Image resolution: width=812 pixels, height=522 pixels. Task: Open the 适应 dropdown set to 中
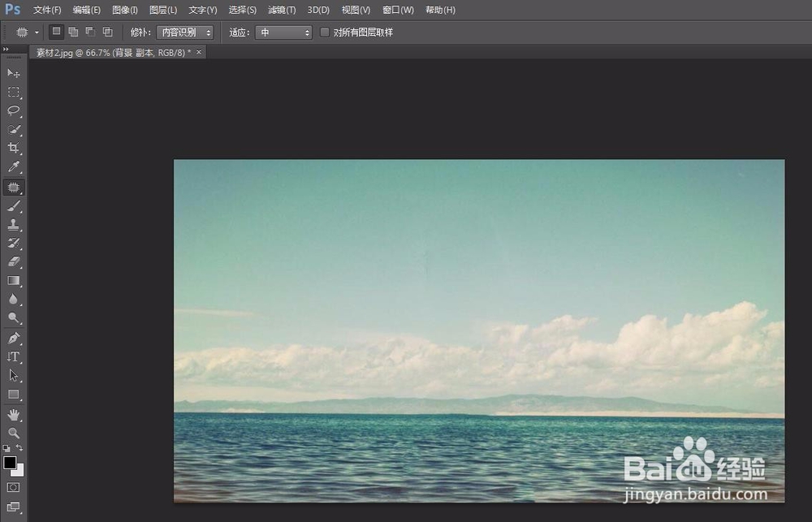(283, 32)
